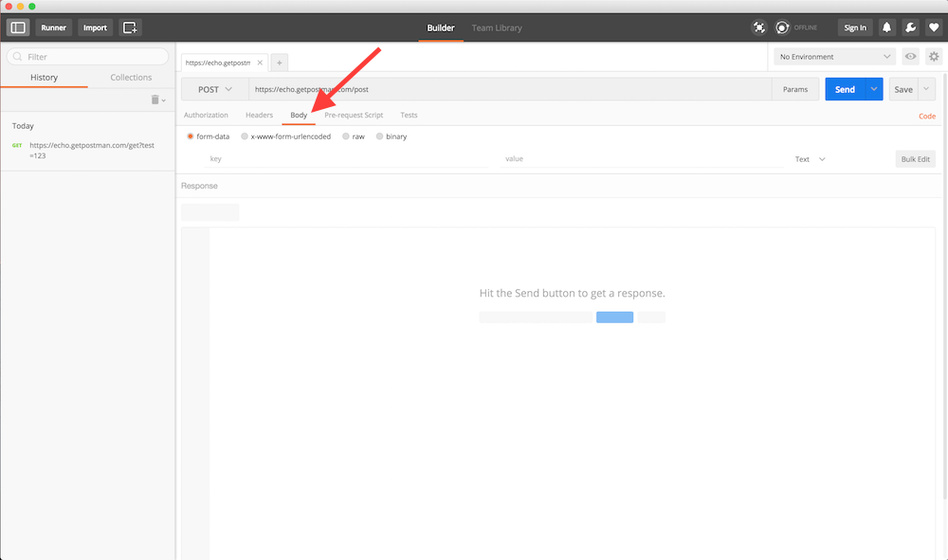The image size is (948, 560).
Task: Open manage environments gear icon
Action: [x=934, y=56]
